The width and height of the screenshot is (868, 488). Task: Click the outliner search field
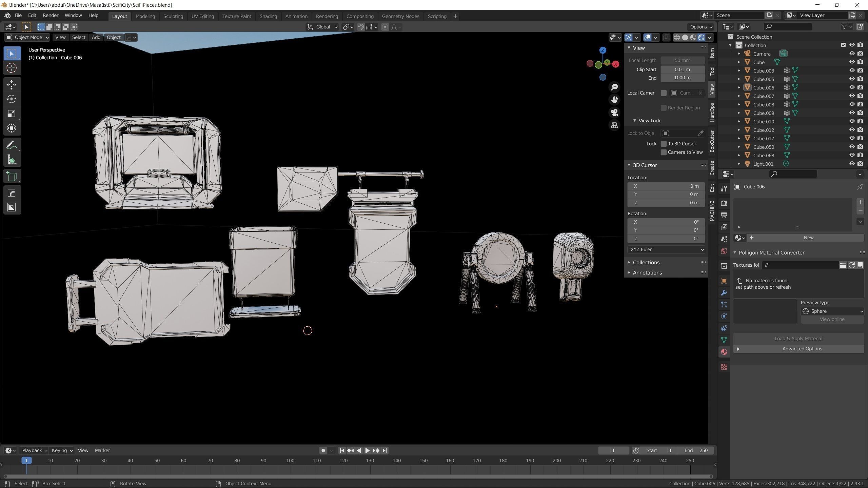point(788,26)
